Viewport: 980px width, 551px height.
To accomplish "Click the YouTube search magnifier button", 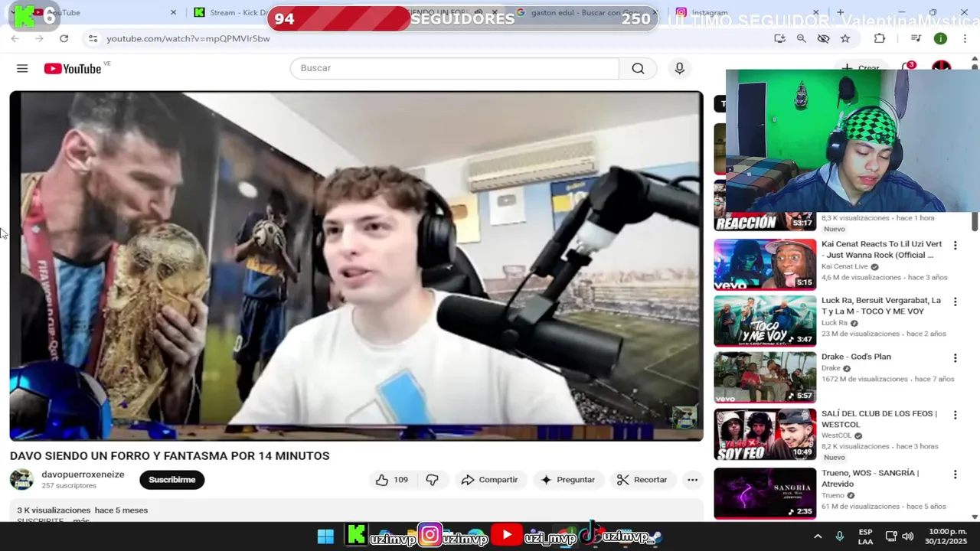I will (638, 68).
